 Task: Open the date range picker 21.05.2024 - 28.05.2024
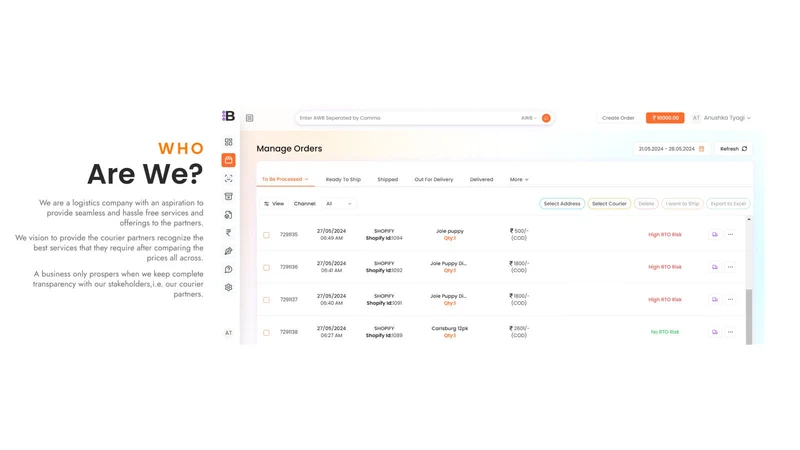(x=671, y=149)
